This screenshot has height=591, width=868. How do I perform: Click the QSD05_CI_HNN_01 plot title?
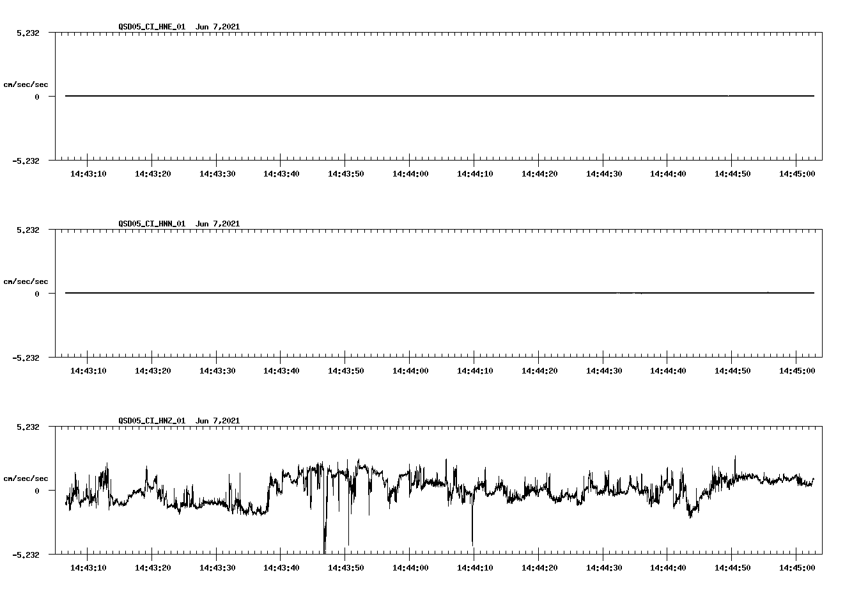click(179, 224)
